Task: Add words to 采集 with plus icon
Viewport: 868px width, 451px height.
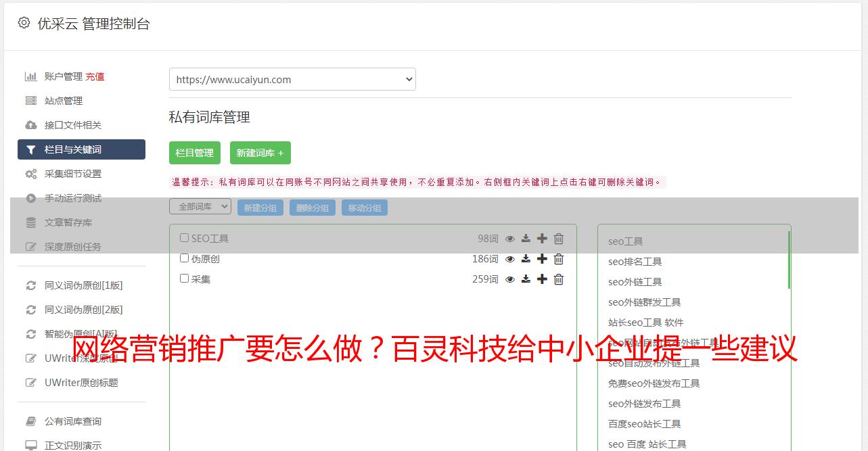Action: [x=542, y=279]
